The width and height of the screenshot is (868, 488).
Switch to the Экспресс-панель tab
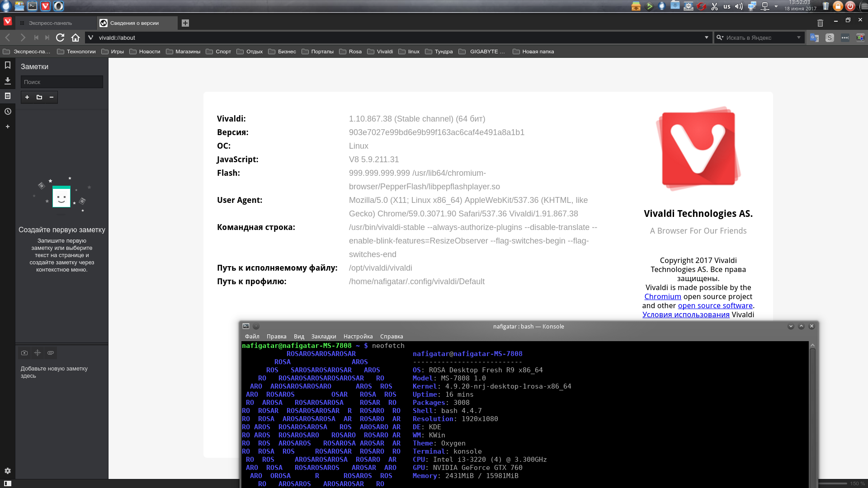50,23
